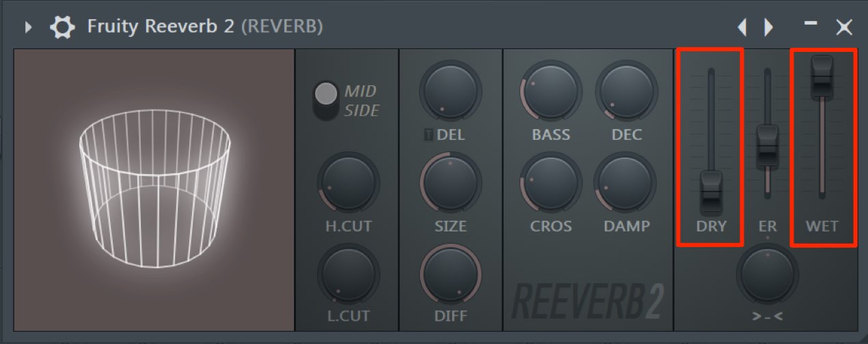The height and width of the screenshot is (344, 868).
Task: Click the DEC decay knob
Action: tap(626, 91)
